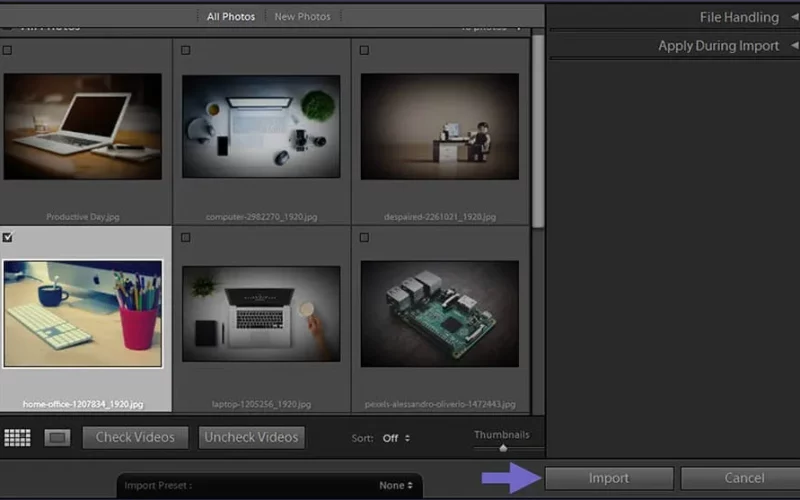Click the file name Productive Day.jpg

[83, 217]
